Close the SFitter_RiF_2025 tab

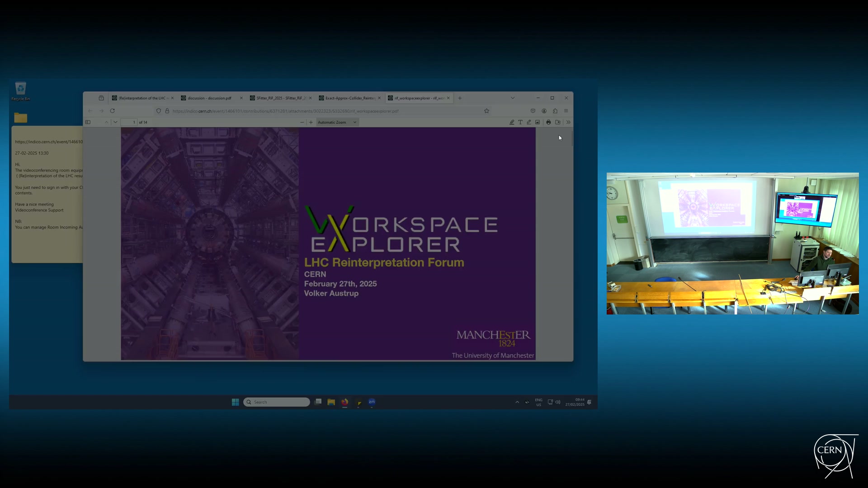coord(310,98)
